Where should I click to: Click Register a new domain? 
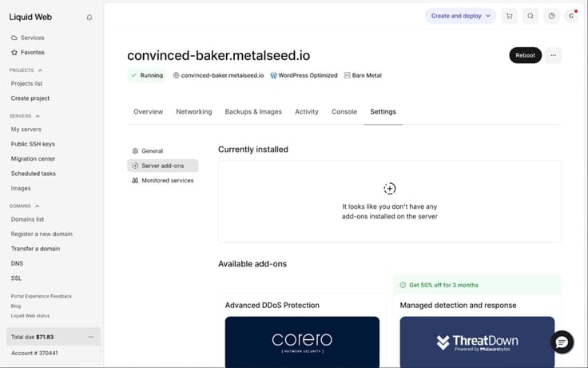(42, 234)
